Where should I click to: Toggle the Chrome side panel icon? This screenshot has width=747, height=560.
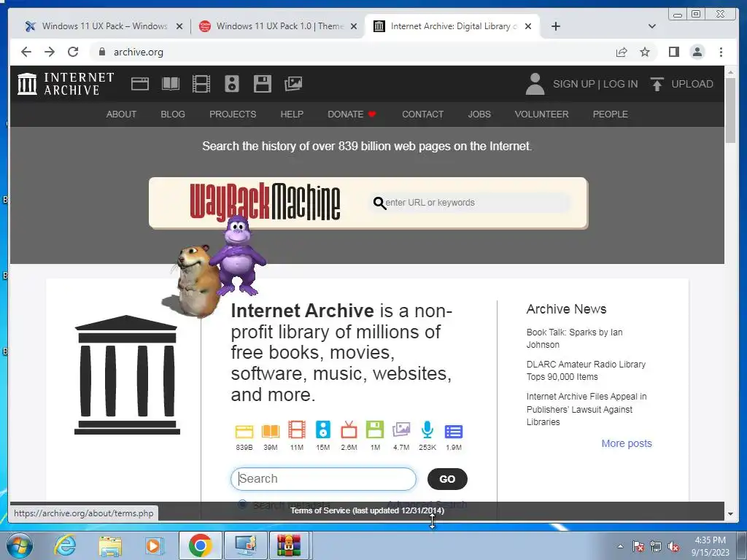(x=673, y=52)
